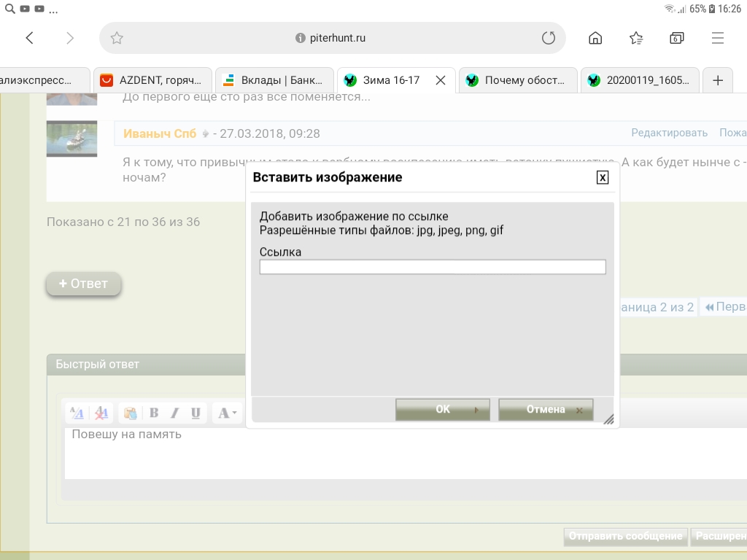Open the tab switcher showing 6 tabs
The height and width of the screenshot is (560, 747).
tap(677, 38)
